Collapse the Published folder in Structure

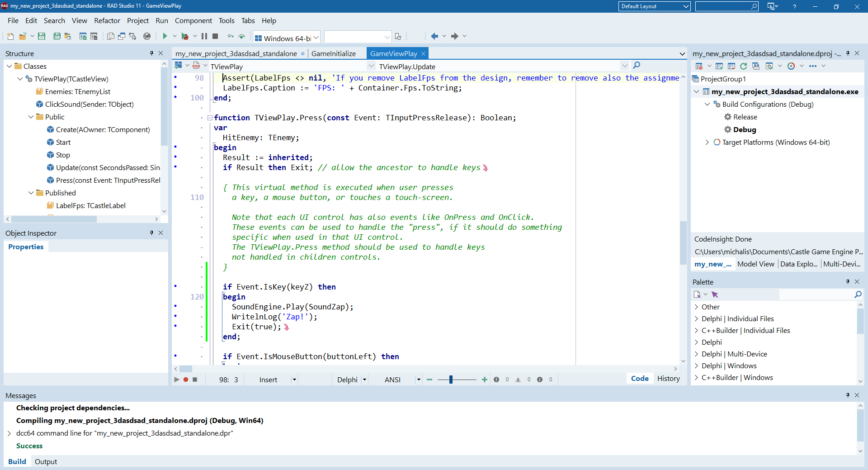(x=31, y=193)
